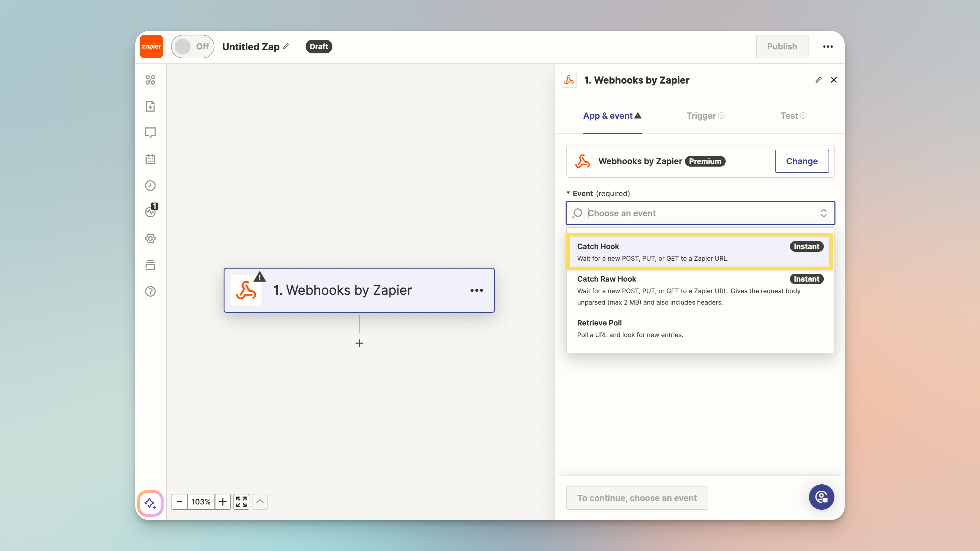Screen dimensions: 980x551
Task: Open the calendar schedule sidebar icon
Action: (150, 159)
